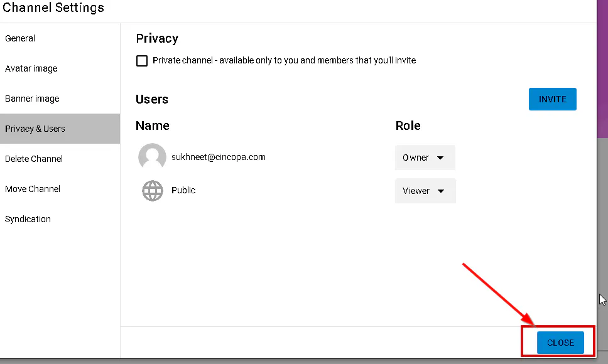This screenshot has height=364, width=608.
Task: Click the Private channel description label
Action: (285, 60)
